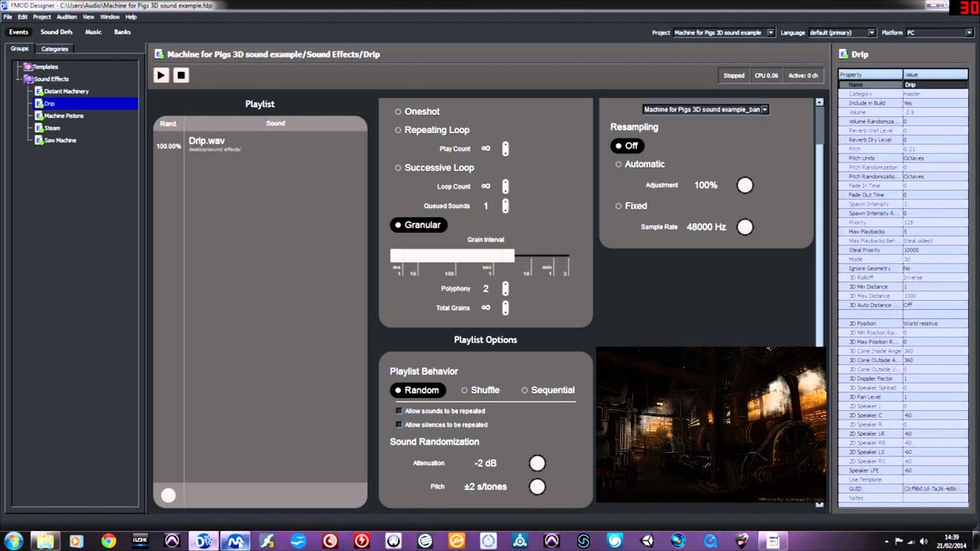The width and height of the screenshot is (980, 551).
Task: Adjust the Polyphony stepper
Action: tap(505, 289)
